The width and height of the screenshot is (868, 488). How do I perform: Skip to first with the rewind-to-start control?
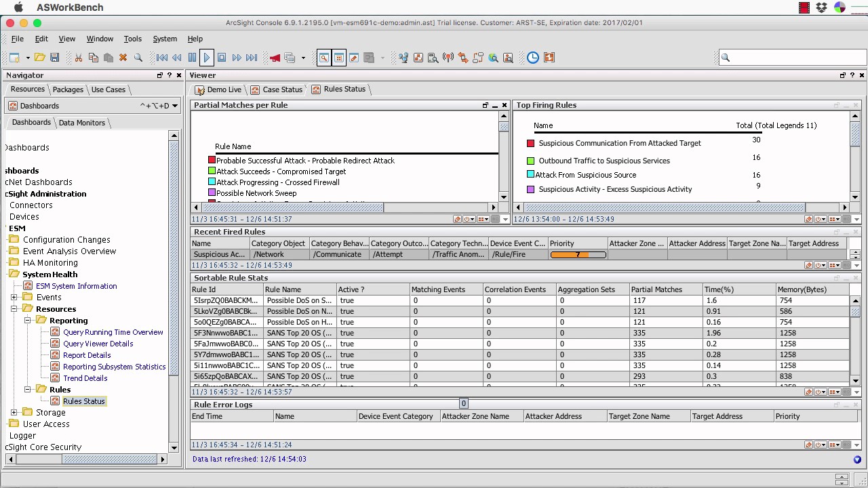click(162, 58)
